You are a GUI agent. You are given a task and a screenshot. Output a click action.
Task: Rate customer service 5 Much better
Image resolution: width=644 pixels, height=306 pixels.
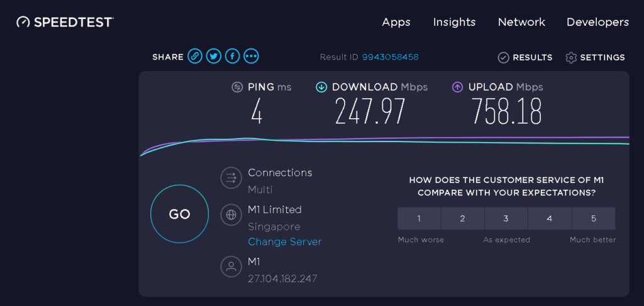pyautogui.click(x=594, y=219)
